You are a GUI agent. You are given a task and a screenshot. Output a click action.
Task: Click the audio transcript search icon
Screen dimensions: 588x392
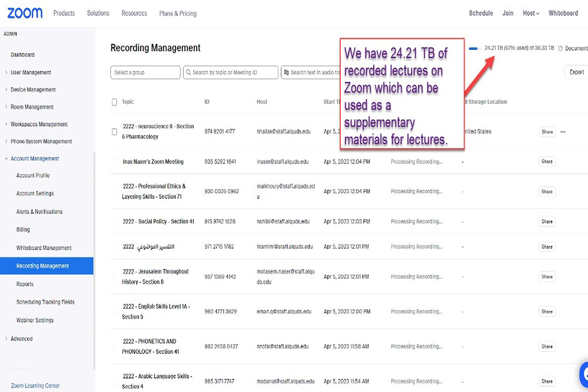[287, 73]
